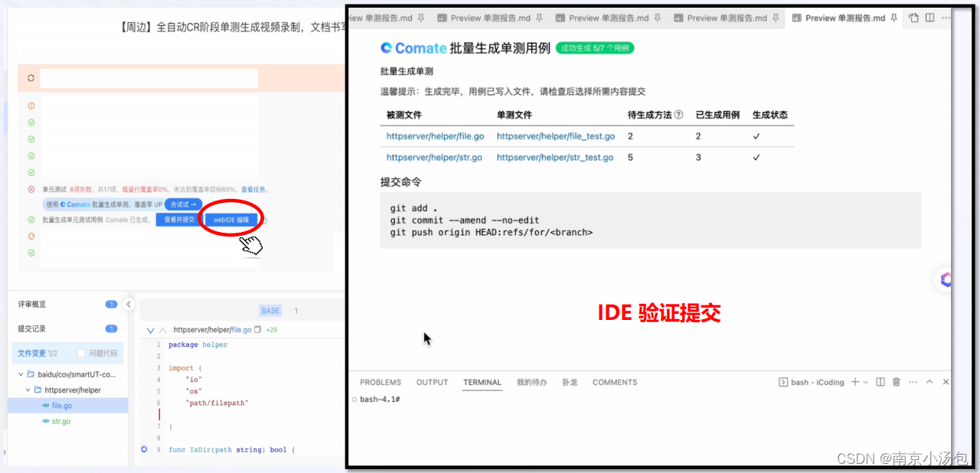Click the orange warning status icon at the top of the list

pyautogui.click(x=31, y=106)
